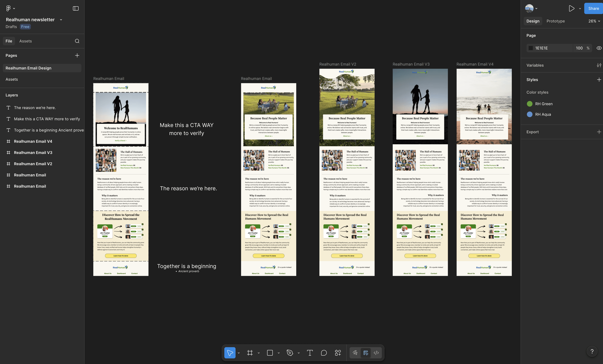Image resolution: width=603 pixels, height=364 pixels.
Task: Click the RH Green color style swatch
Action: [530, 104]
